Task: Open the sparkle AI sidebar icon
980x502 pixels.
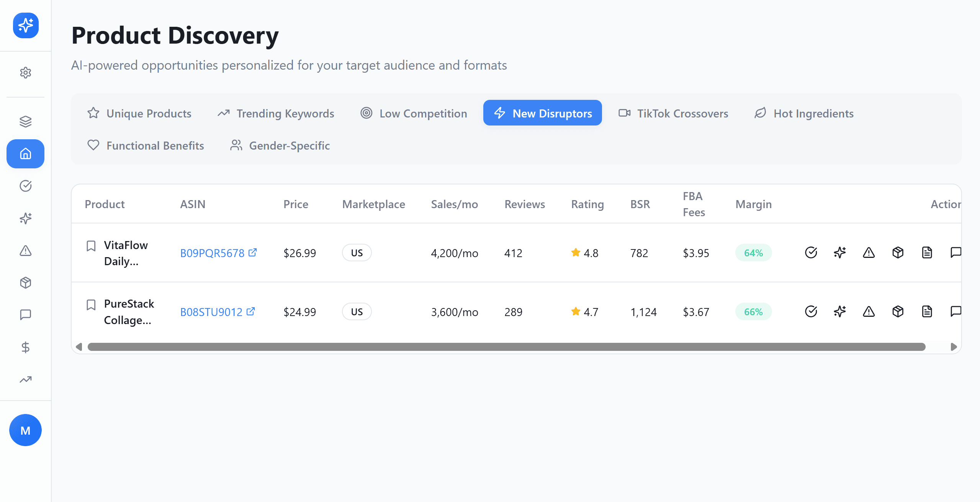Action: (25, 218)
